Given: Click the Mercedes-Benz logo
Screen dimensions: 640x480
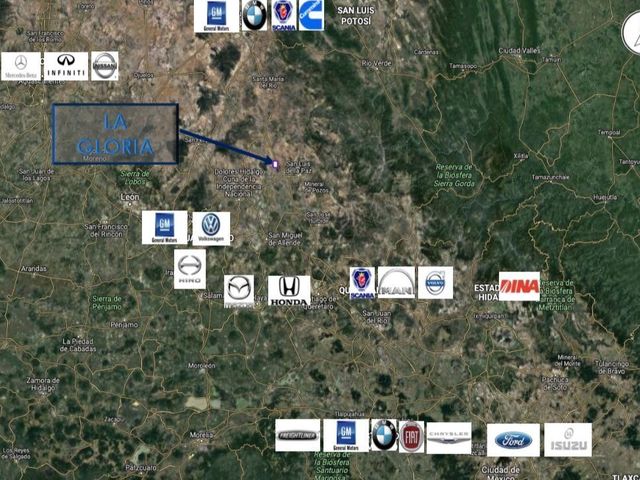Looking at the screenshot, I should point(21,66).
